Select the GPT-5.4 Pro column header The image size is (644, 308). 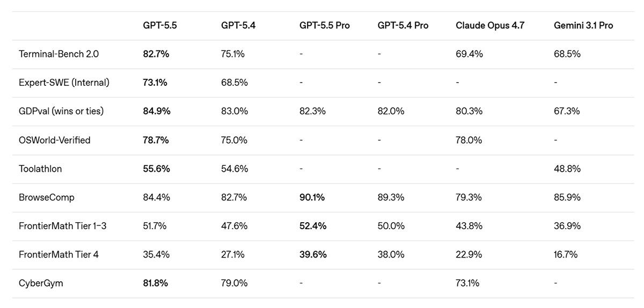point(402,25)
